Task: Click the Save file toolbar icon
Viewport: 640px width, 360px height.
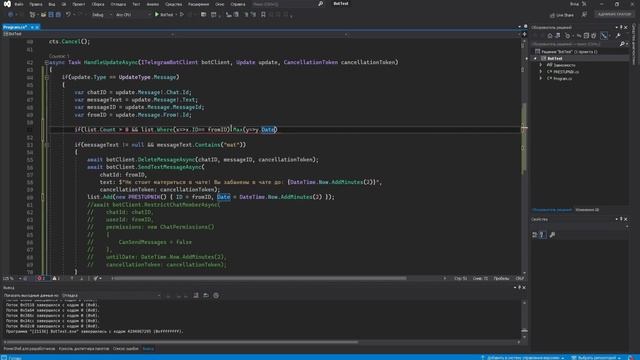Action: (51, 15)
